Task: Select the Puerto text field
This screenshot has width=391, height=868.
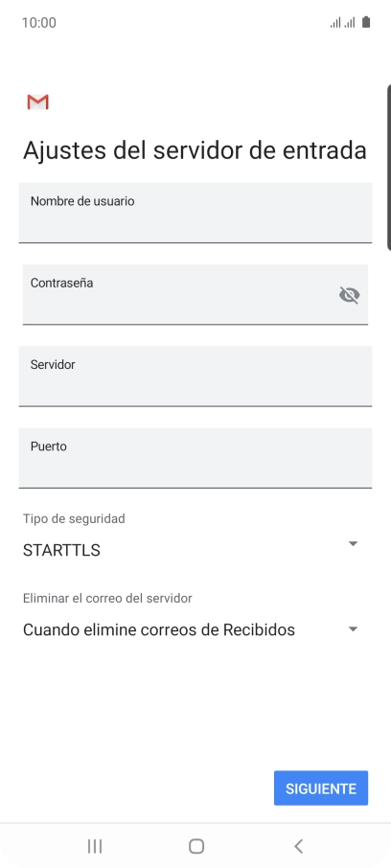Action: 195,458
